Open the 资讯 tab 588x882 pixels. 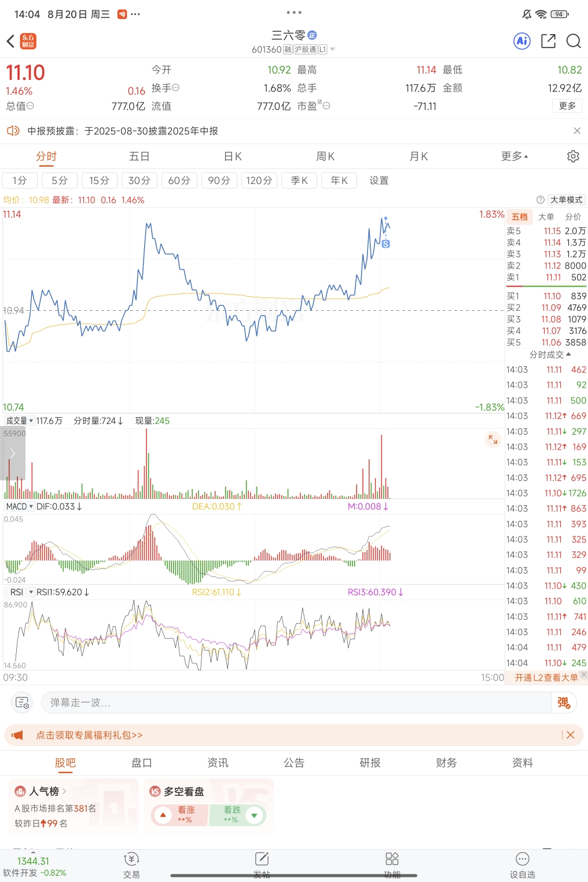218,763
